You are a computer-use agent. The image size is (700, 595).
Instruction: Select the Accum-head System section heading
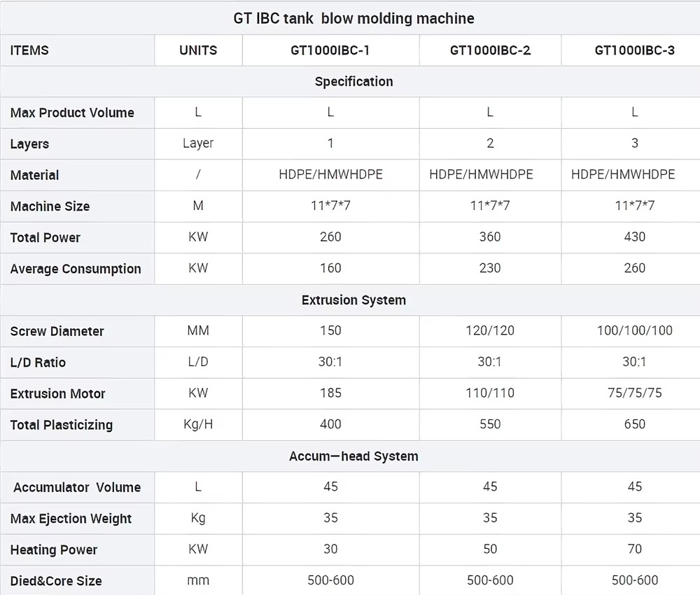click(x=353, y=456)
